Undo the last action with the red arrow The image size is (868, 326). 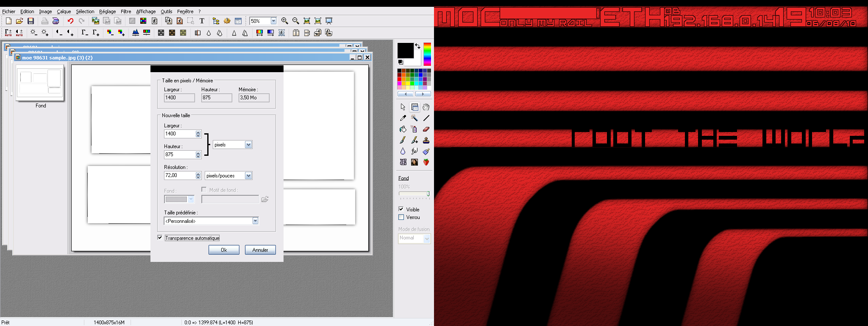pyautogui.click(x=70, y=21)
